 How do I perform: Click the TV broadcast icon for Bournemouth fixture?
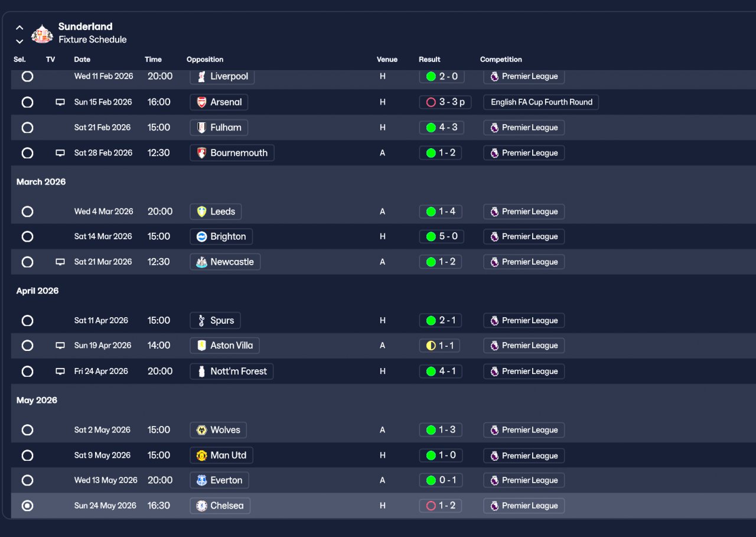click(60, 153)
